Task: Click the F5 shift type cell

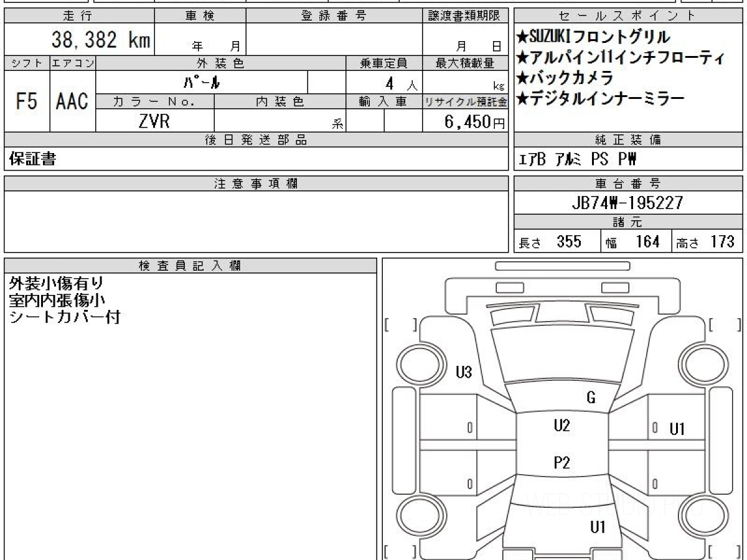Action: tap(27, 101)
